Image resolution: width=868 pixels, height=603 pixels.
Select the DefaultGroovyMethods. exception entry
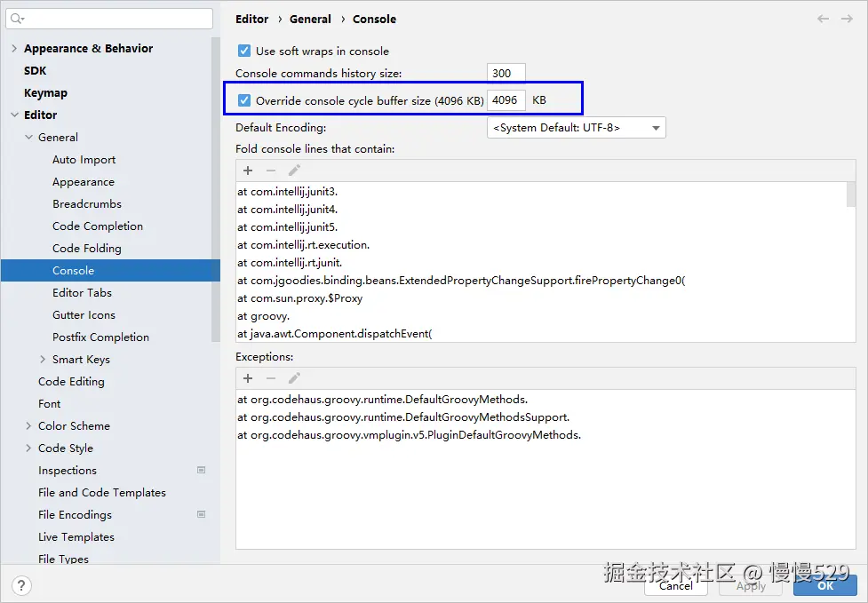[383, 400]
